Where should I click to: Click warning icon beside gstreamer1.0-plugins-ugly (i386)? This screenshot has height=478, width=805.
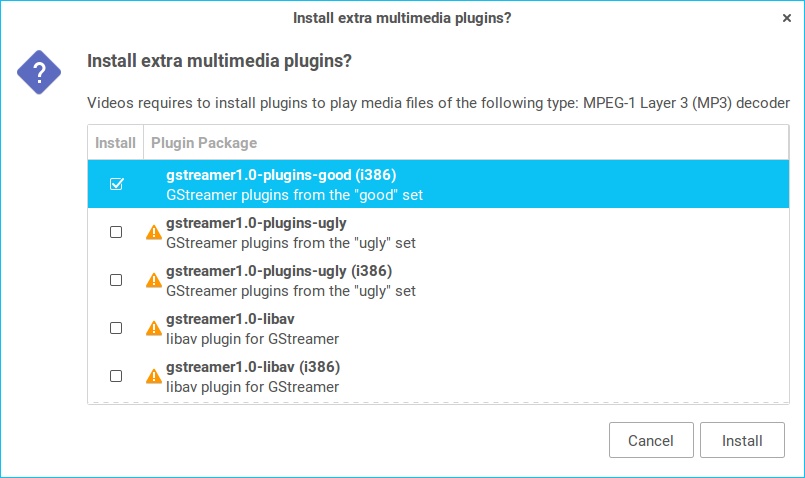tap(153, 280)
